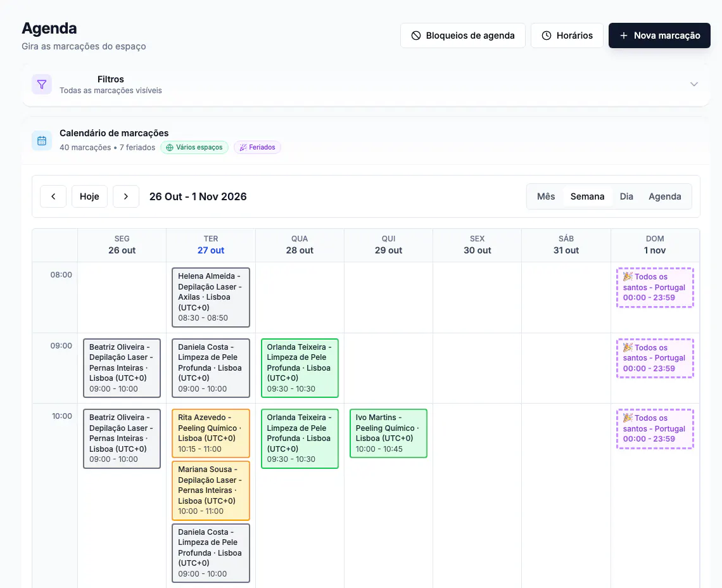
Task: Open Ivo Martins Peeling Químico appointment
Action: (x=389, y=433)
